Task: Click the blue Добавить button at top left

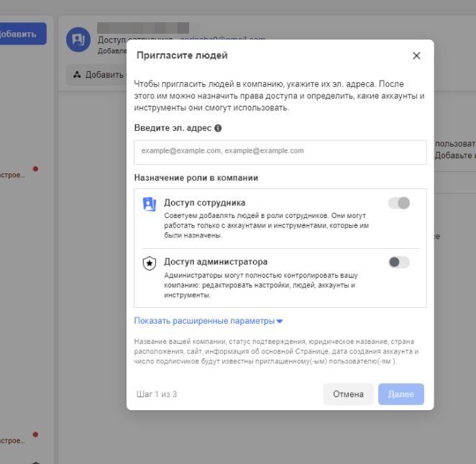Action: coord(22,34)
